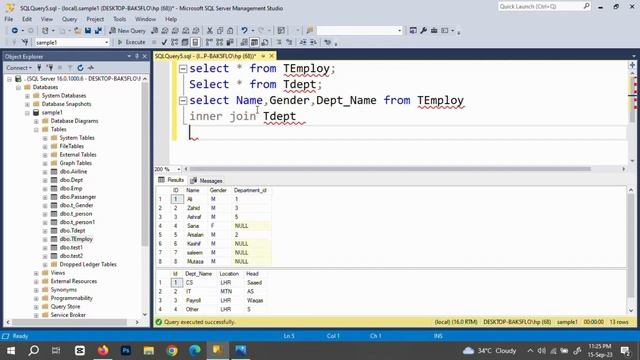Open Firefox from the taskbar

103,350
